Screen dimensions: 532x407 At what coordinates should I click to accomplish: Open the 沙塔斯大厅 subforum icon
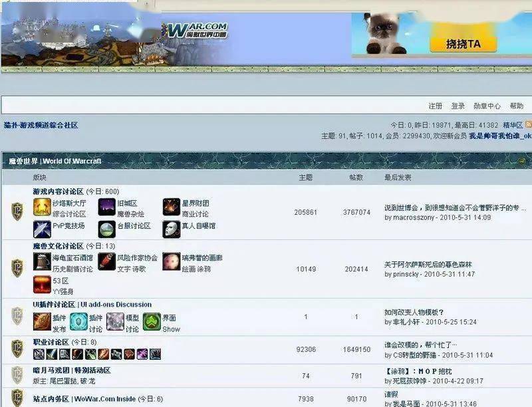pyautogui.click(x=42, y=207)
